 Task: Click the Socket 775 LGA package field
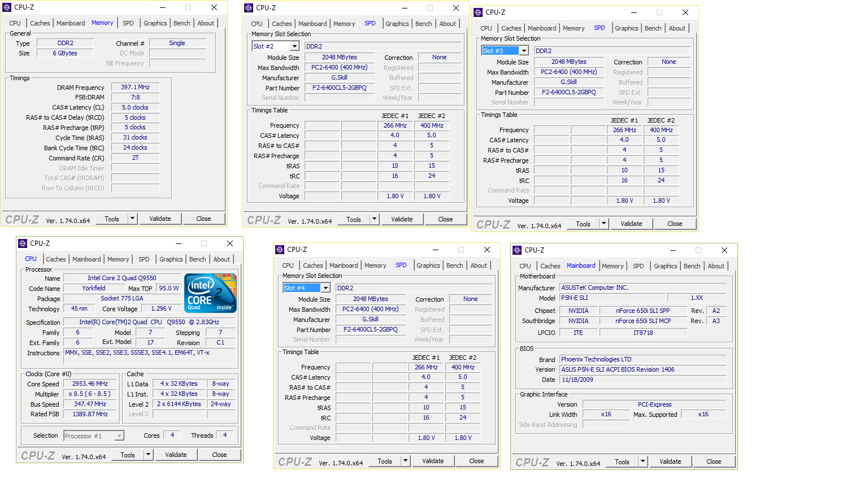point(122,298)
